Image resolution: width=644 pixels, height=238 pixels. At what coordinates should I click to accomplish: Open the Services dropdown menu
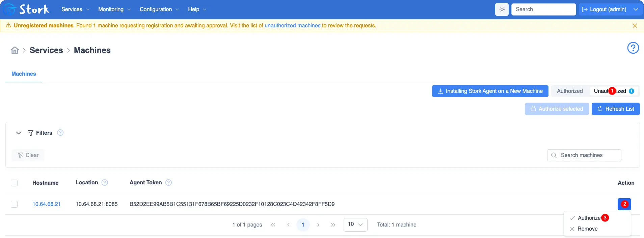coord(75,9)
